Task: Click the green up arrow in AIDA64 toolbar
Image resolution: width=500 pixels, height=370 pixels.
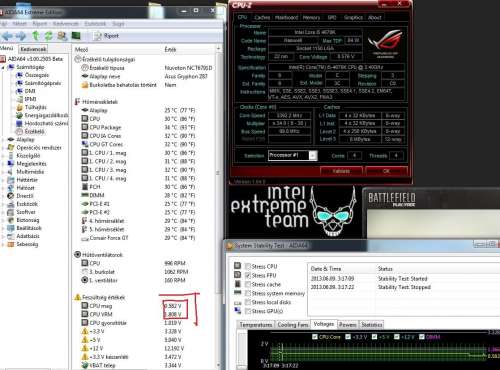Action: (x=36, y=36)
